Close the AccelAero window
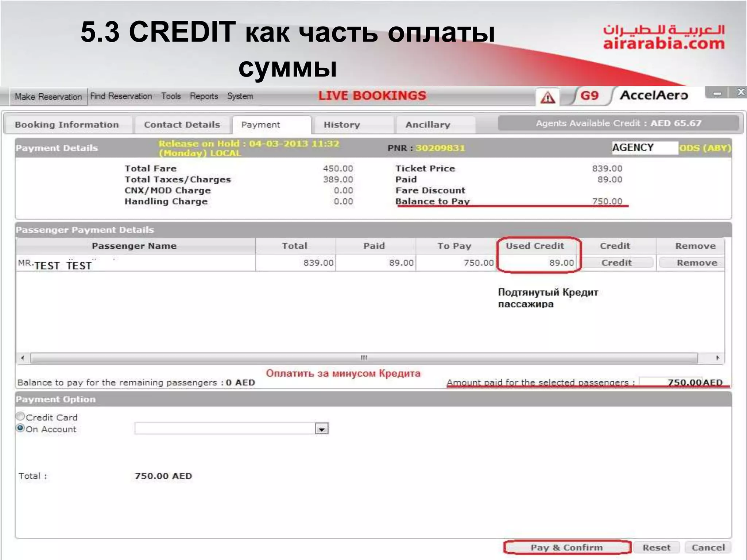Viewport: 747px width, 560px height. click(740, 92)
